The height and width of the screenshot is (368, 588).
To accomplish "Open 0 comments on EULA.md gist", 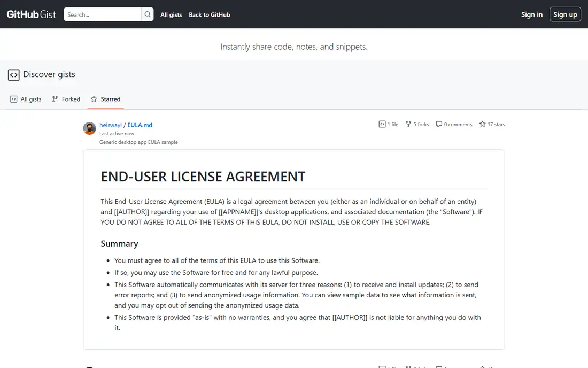I will tap(454, 124).
